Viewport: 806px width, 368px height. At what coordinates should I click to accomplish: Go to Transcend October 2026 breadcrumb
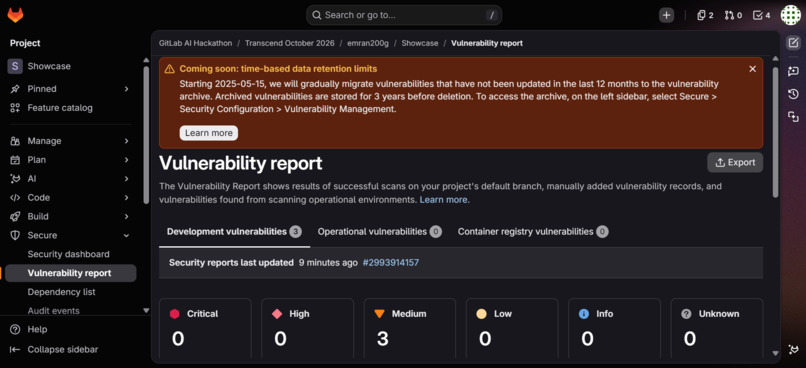tap(289, 43)
